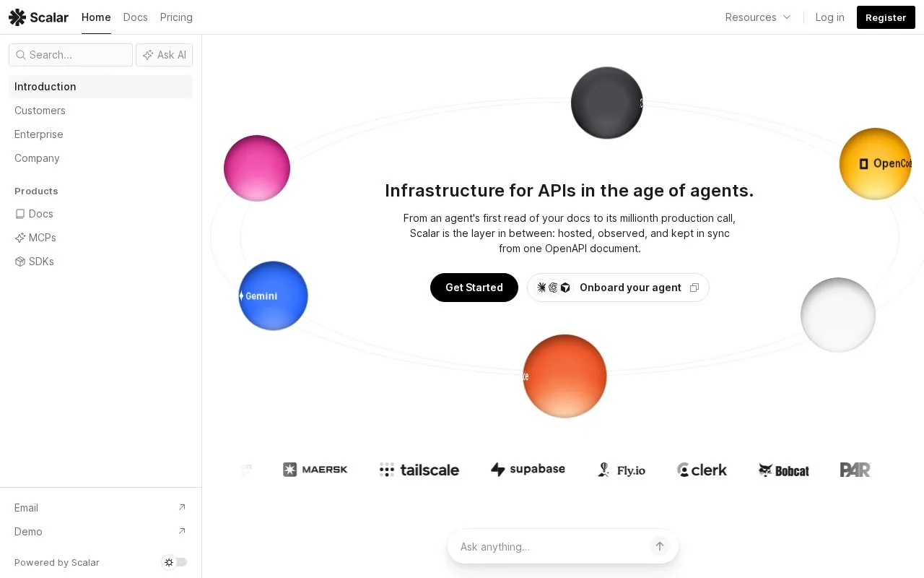Click the send arrow in Ask anything
Image resolution: width=924 pixels, height=578 pixels.
[x=659, y=547]
